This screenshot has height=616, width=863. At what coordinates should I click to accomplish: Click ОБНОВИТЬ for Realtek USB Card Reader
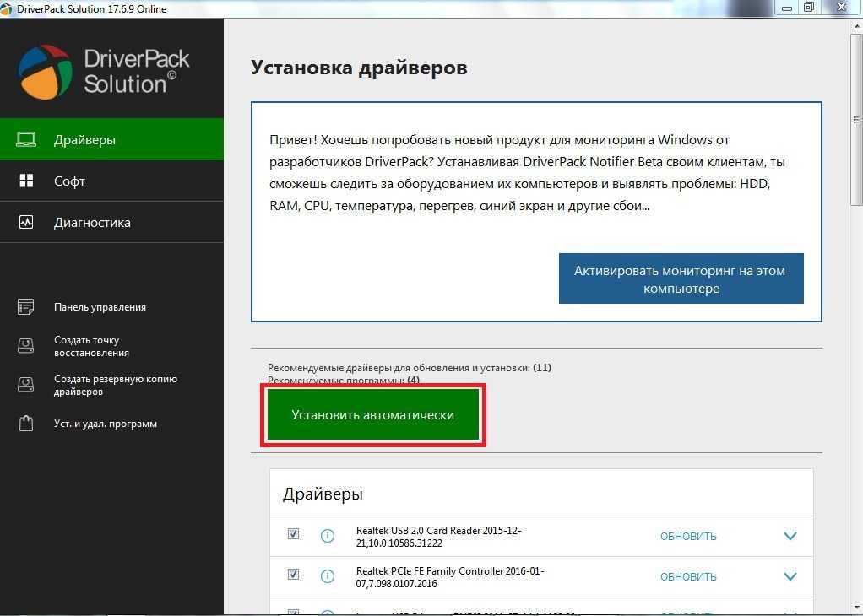click(x=688, y=536)
